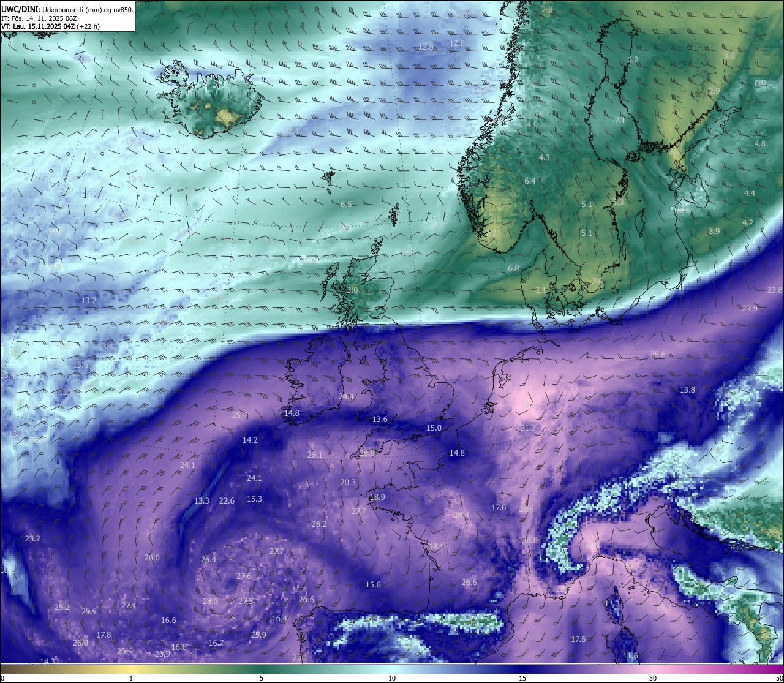The image size is (784, 683).
Task: Select the 3.9 value label
Action: (x=714, y=232)
